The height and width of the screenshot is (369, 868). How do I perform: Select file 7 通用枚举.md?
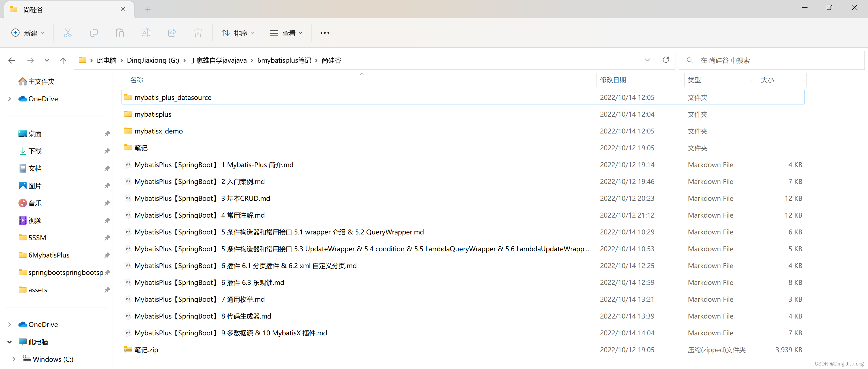pos(463,300)
